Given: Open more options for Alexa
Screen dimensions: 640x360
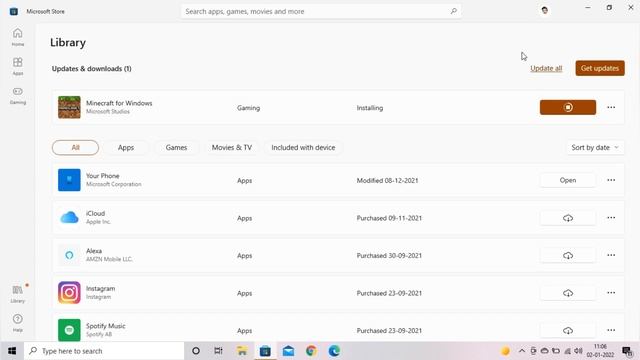Looking at the screenshot, I should click(x=611, y=255).
